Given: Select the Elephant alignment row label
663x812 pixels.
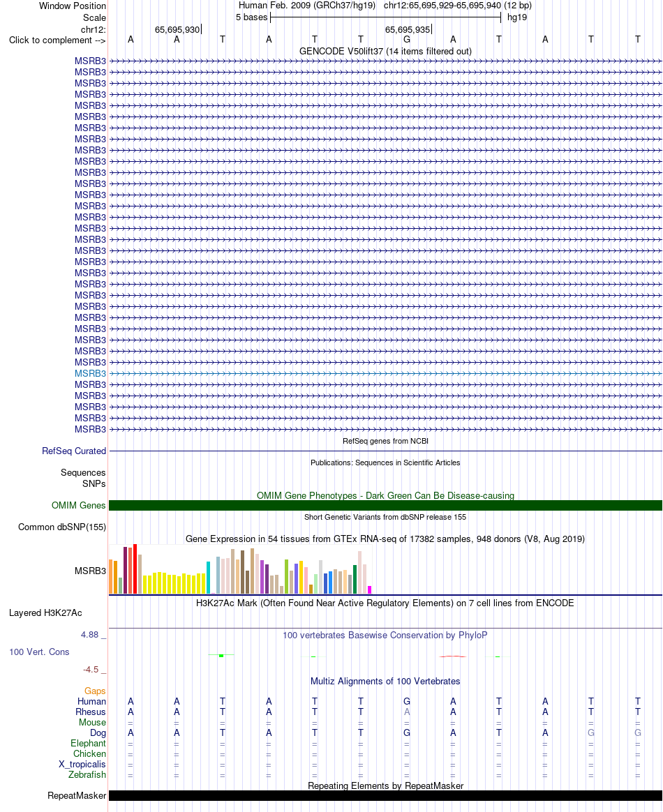Looking at the screenshot, I should pyautogui.click(x=88, y=744).
